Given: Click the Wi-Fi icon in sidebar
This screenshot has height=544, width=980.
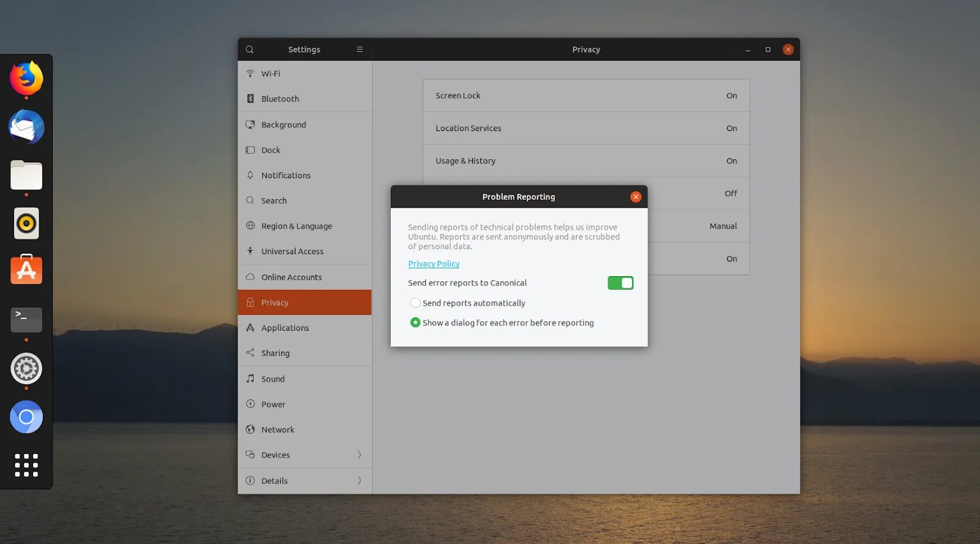Looking at the screenshot, I should click(250, 73).
